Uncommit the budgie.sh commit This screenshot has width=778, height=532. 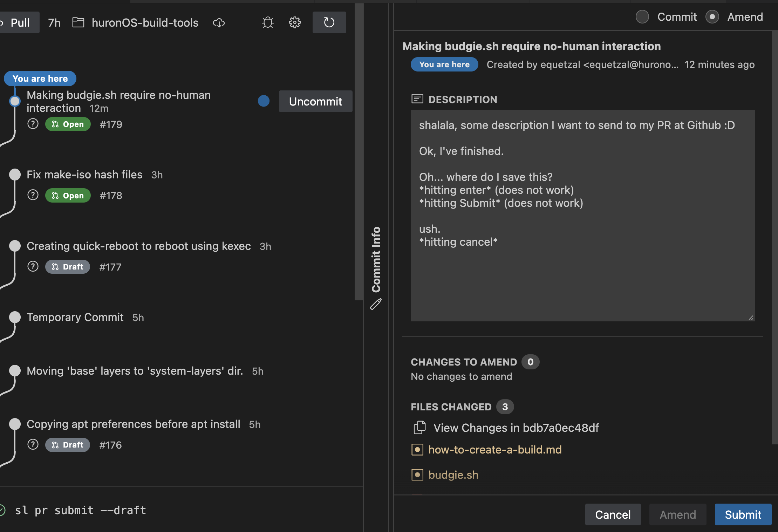(x=315, y=101)
